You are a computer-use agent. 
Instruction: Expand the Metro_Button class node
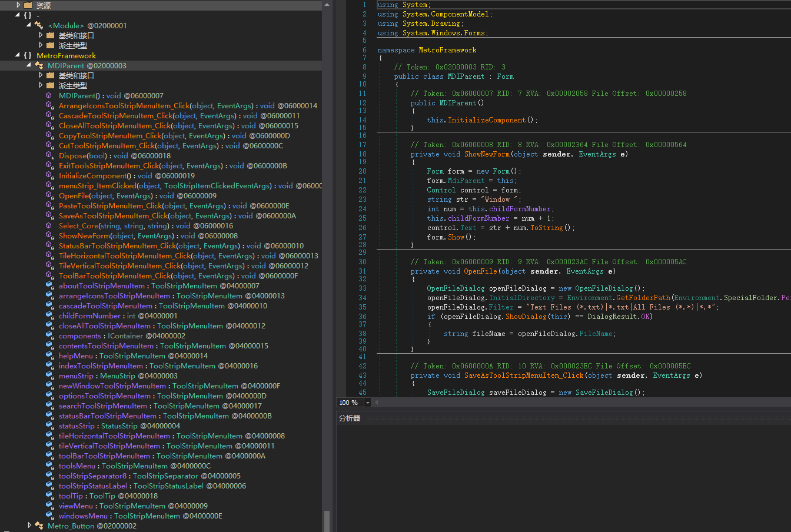(x=29, y=526)
